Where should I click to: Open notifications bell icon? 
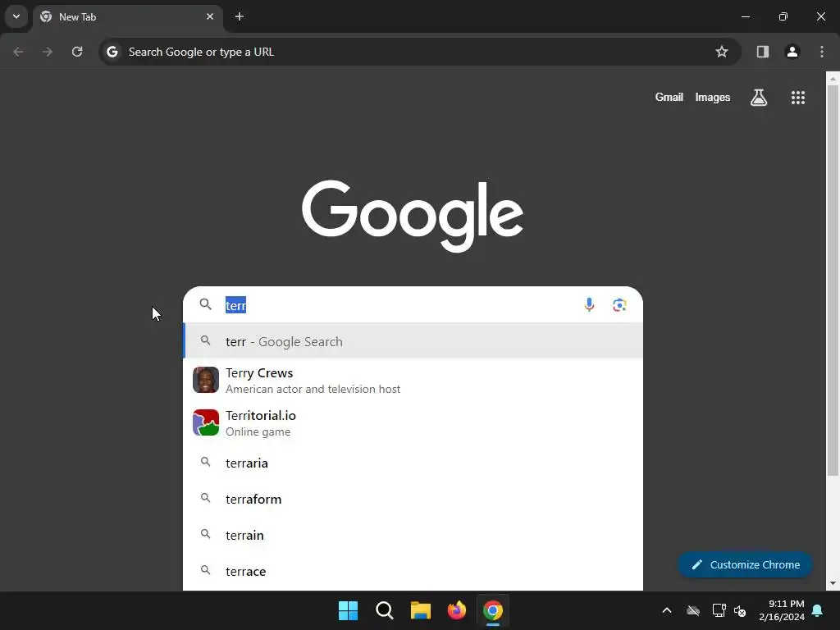(818, 610)
